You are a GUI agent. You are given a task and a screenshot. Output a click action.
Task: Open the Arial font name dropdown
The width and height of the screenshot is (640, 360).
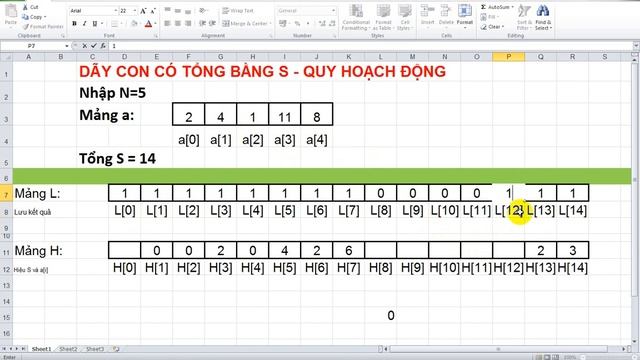tap(116, 11)
